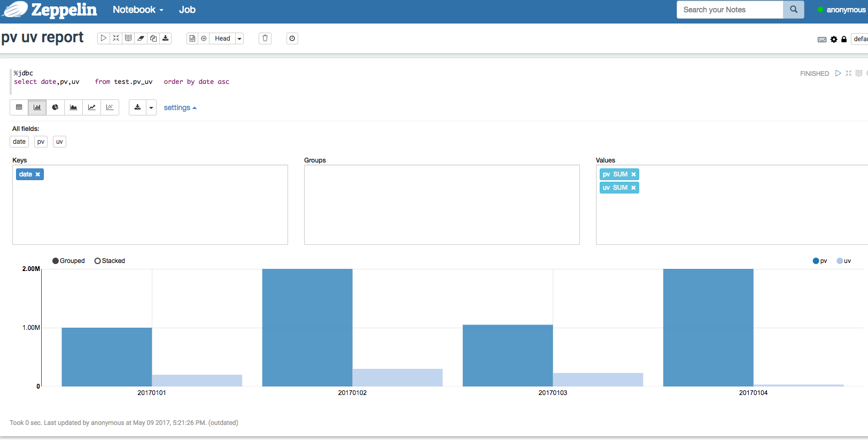Open the version control commit icon
This screenshot has height=441, width=868.
tap(192, 38)
